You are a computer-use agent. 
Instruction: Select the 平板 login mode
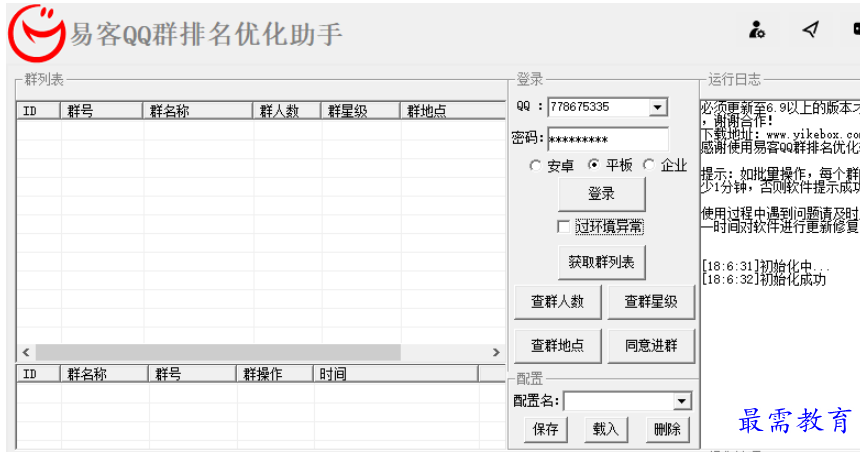(610, 165)
